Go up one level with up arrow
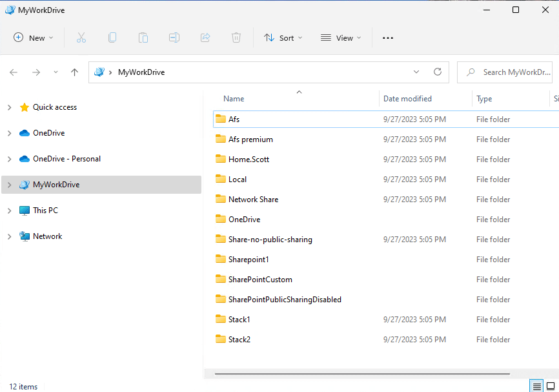Screen dimensions: 559x392 (x=75, y=72)
